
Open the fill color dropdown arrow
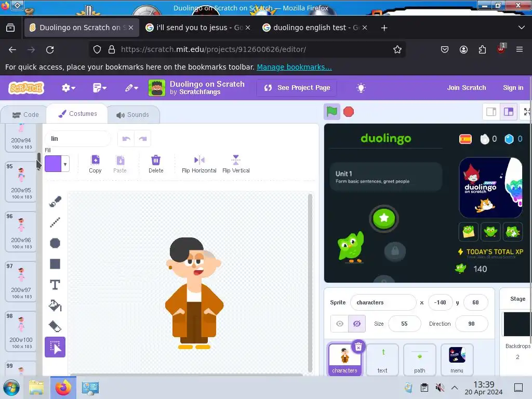pos(65,164)
